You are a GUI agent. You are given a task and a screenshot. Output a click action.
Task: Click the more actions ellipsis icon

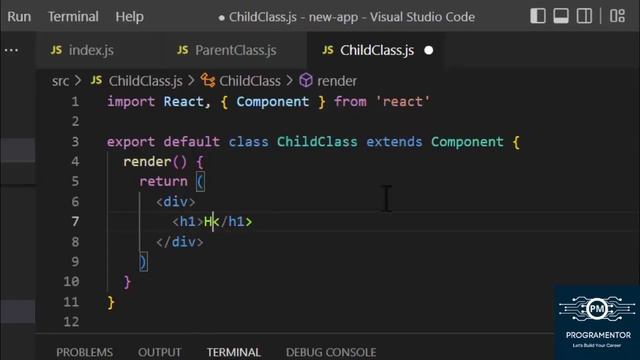pos(11,50)
